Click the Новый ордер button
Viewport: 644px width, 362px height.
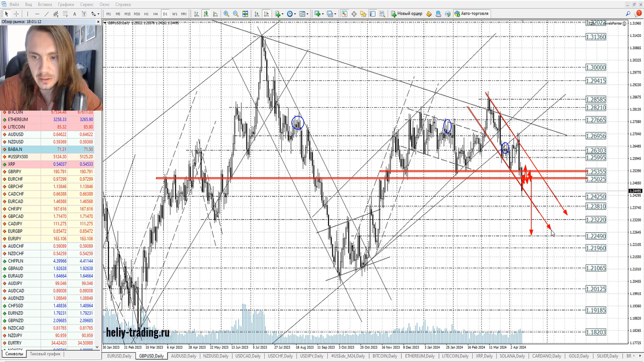pos(407,13)
